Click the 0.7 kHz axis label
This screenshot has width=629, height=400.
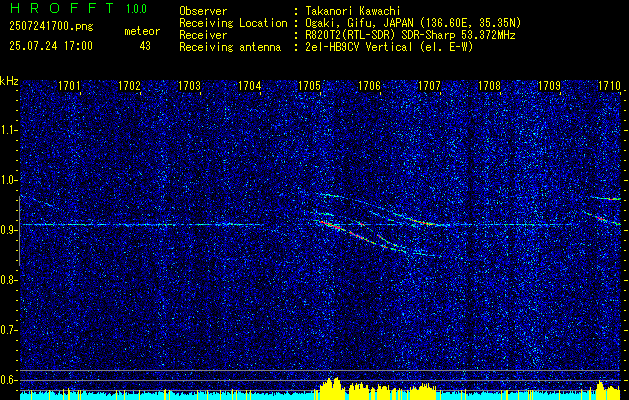(9, 330)
